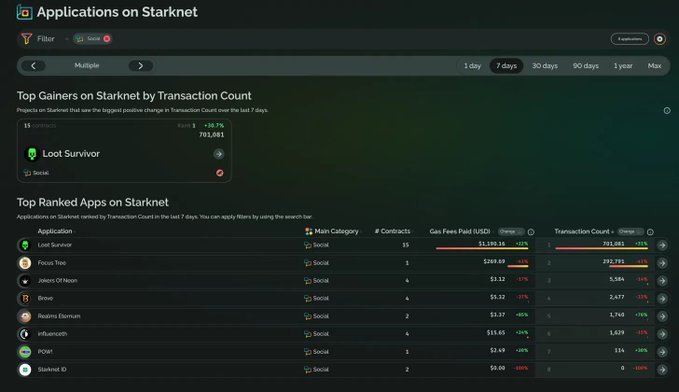Click the Starknet ID app icon
Viewport: 679px width, 392px height.
point(25,369)
